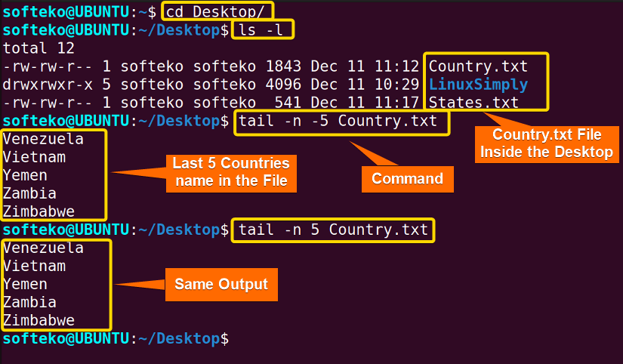The height and width of the screenshot is (364, 623).
Task: Select the "tail -n 5 Country.txt" command
Action: (333, 230)
